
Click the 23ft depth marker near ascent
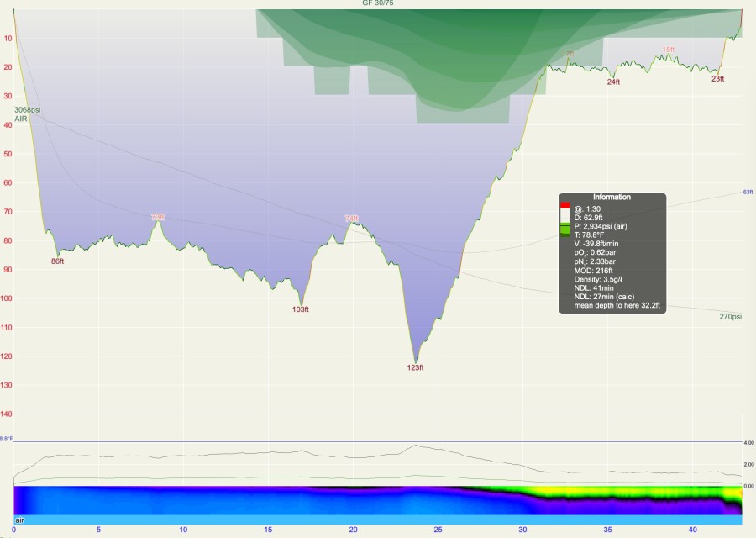pos(717,79)
